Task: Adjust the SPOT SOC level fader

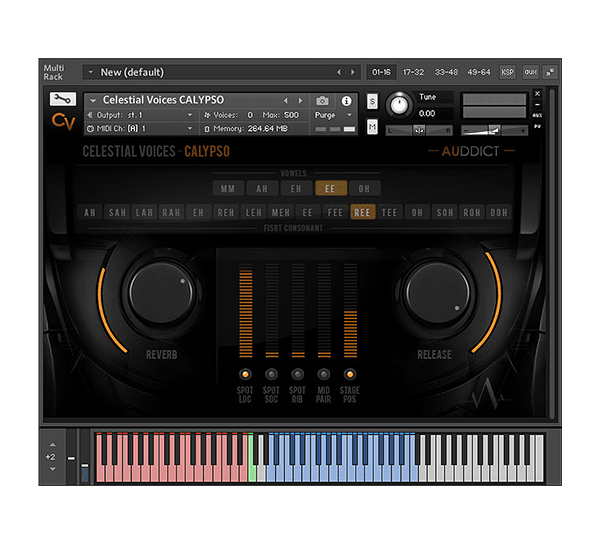Action: [x=272, y=310]
